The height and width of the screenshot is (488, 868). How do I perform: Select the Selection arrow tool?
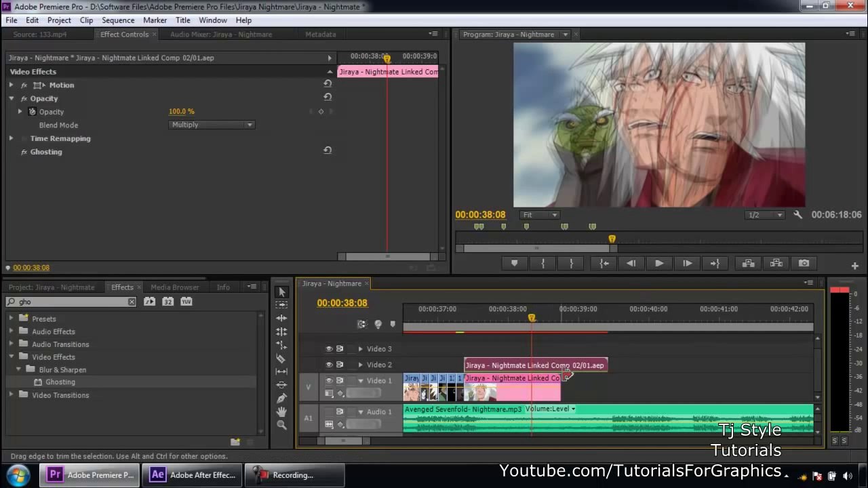pos(281,291)
